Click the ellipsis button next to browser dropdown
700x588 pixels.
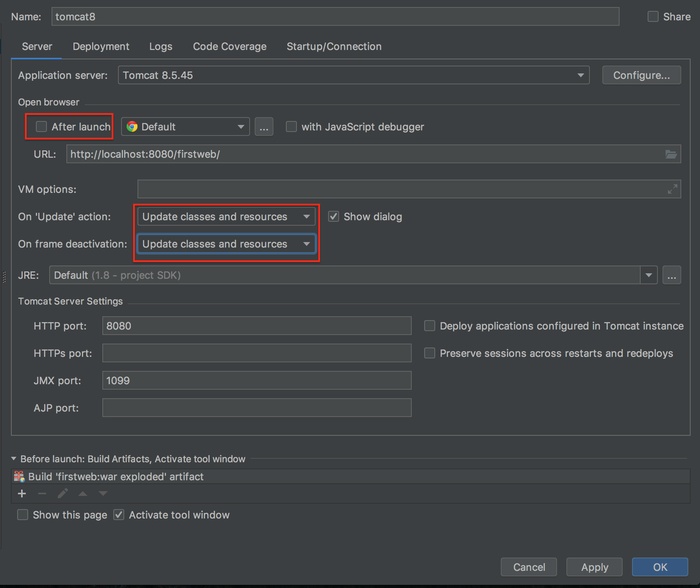(264, 127)
